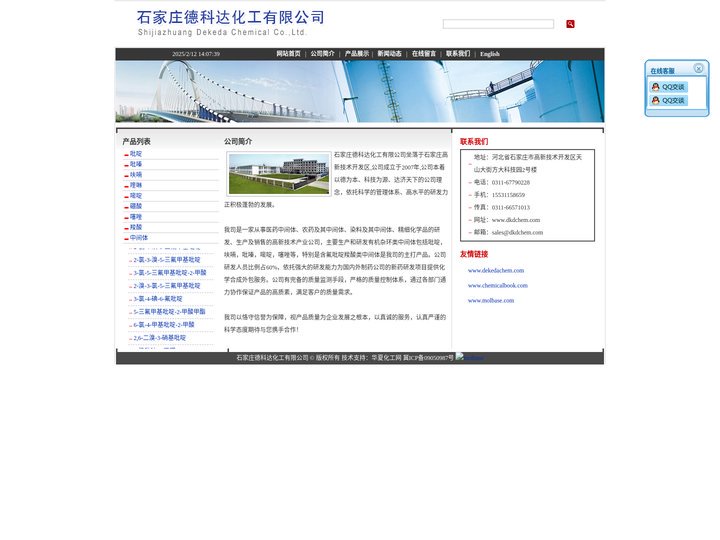
Task: Visit www.molbase.com friendly link
Action: 491,301
